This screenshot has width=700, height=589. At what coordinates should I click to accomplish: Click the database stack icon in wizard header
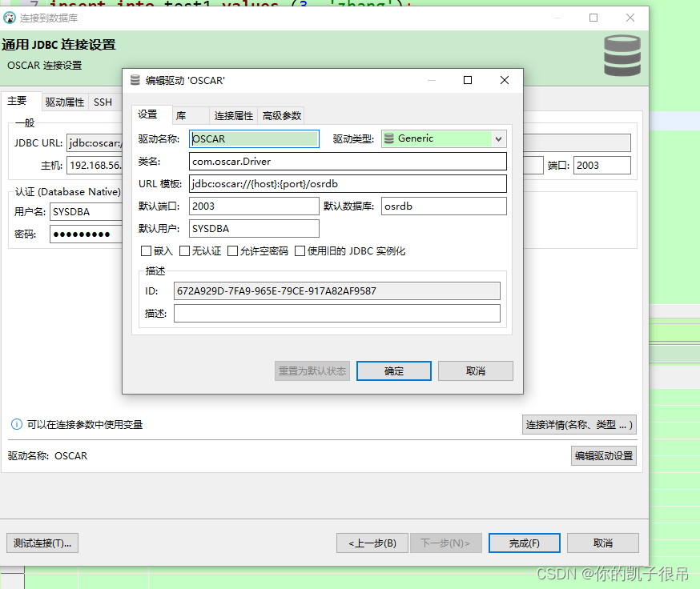(x=622, y=55)
